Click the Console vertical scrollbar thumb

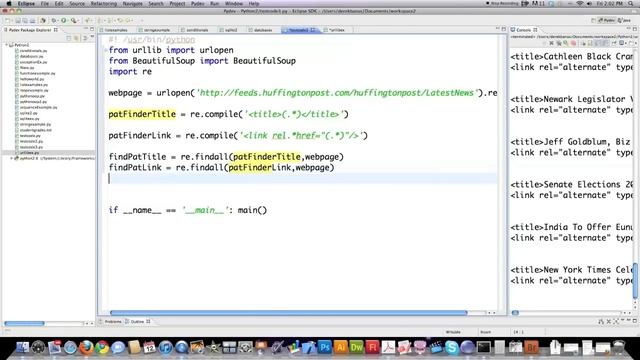point(635,280)
